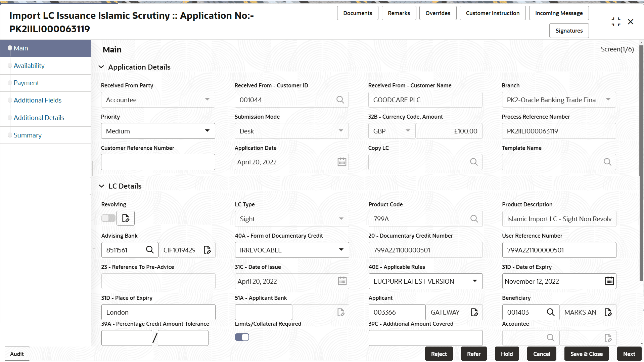The image size is (644, 362).
Task: Open the Applicant details document icon
Action: click(474, 312)
